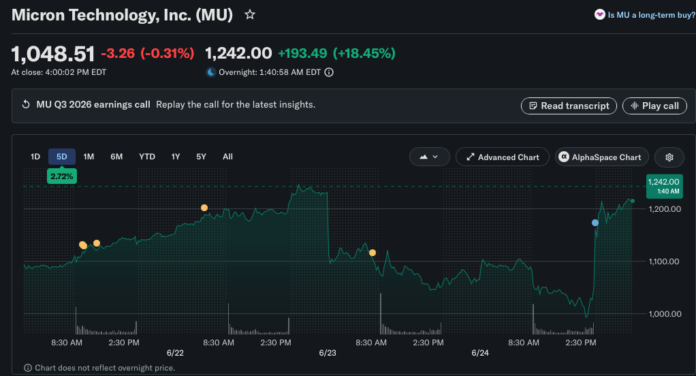Show the All time range

(228, 157)
